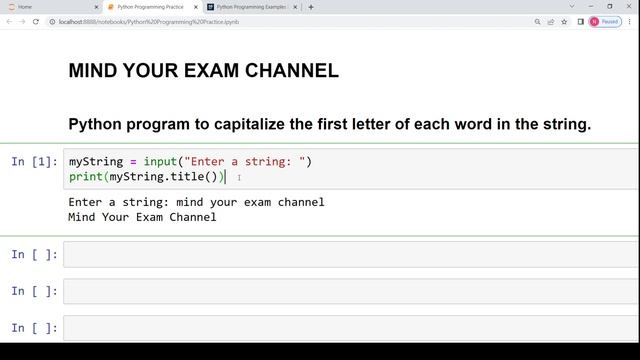Open the zoom magnifier icon in address bar
This screenshot has height=360, width=640.
(537, 22)
